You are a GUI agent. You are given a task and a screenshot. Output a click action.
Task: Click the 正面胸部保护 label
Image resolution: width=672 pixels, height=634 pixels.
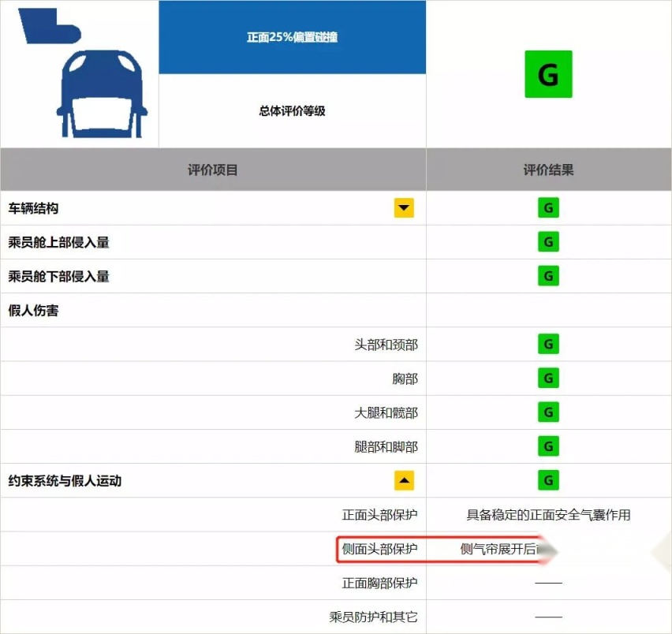(x=379, y=583)
